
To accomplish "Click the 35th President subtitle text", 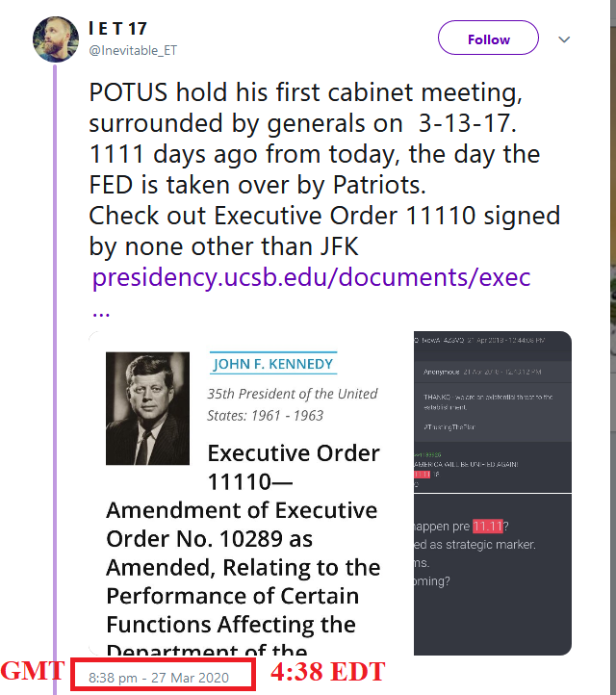I will (x=292, y=404).
